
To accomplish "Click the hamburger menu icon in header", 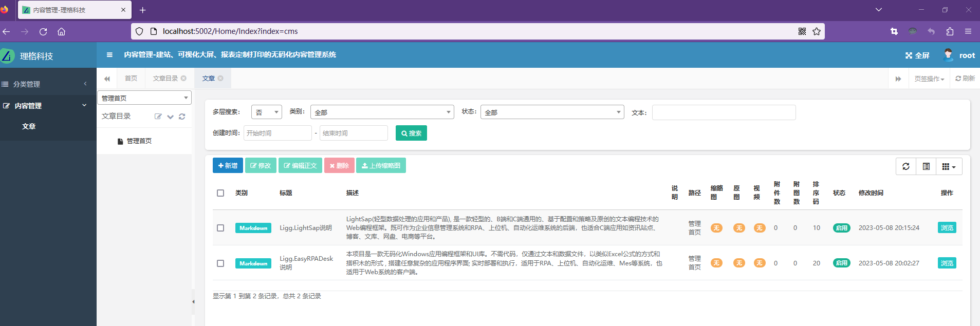I will coord(109,55).
